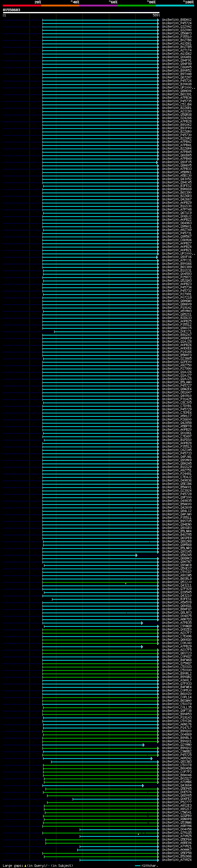Click the UniRef100_C0HJ40 entry
197x868 pixels.
pos(177,643)
